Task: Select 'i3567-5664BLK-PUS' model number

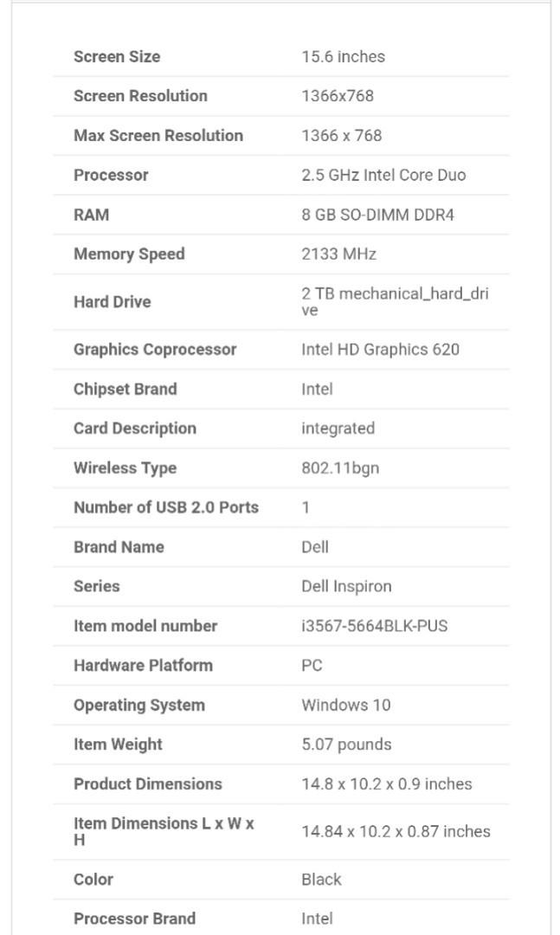Action: click(x=375, y=626)
